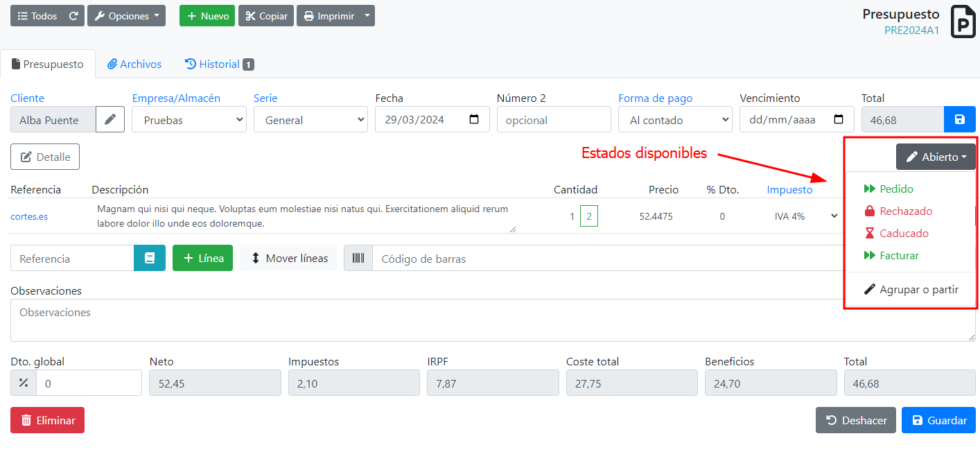Click the Deshacer undo button
The image size is (980, 461).
(x=856, y=420)
